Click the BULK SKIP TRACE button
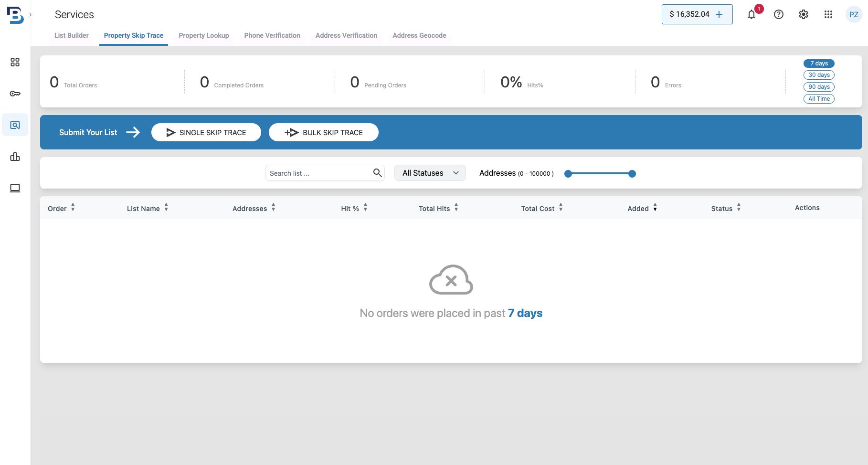 323,132
